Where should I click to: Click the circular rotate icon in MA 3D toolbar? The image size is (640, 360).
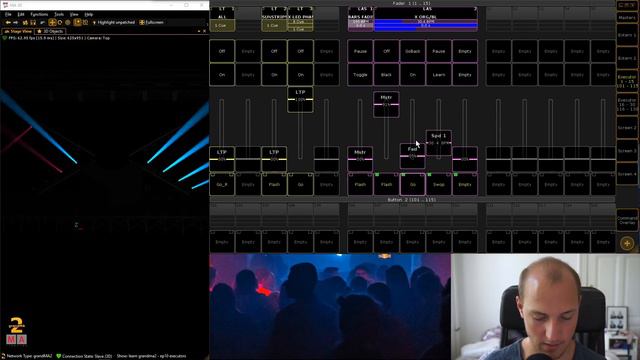click(x=60, y=22)
